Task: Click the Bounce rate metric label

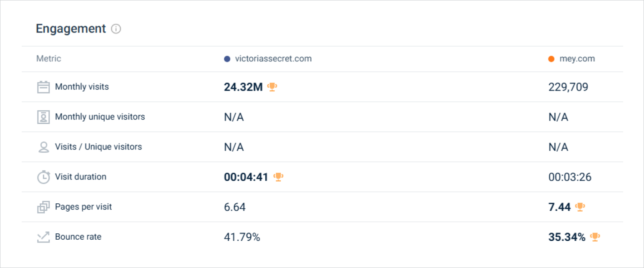Action: (78, 237)
